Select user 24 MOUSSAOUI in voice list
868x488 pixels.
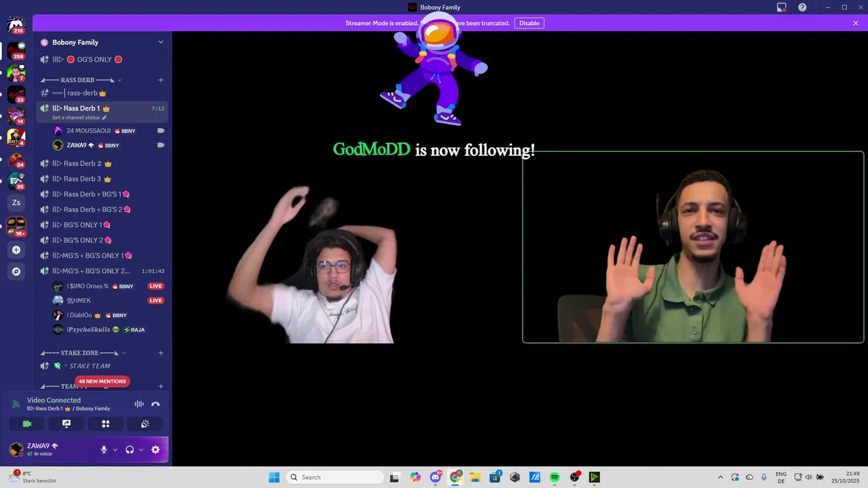pos(109,131)
